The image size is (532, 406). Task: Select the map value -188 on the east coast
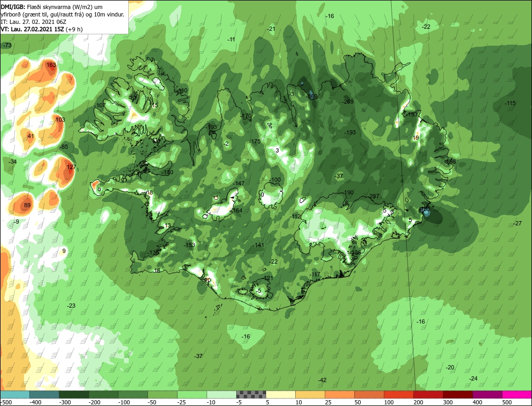click(x=451, y=162)
